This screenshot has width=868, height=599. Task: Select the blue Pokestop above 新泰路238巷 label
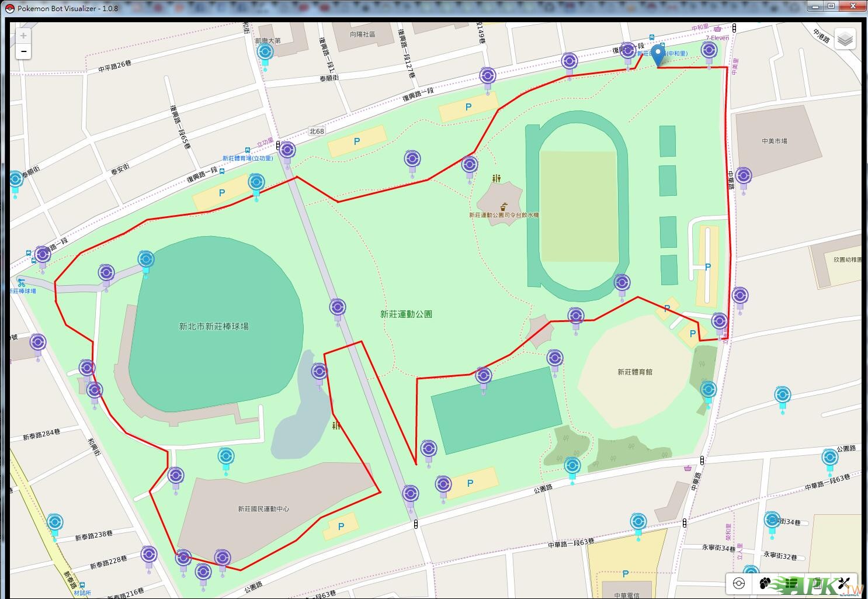54,526
